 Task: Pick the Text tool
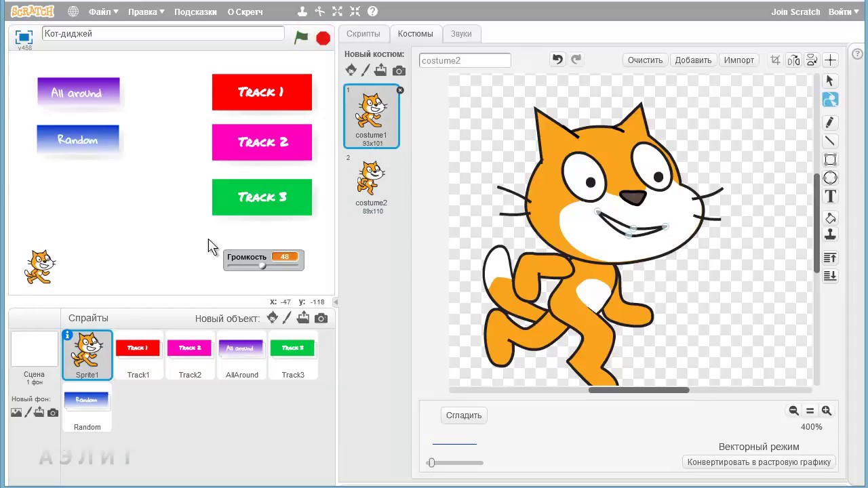coord(830,197)
